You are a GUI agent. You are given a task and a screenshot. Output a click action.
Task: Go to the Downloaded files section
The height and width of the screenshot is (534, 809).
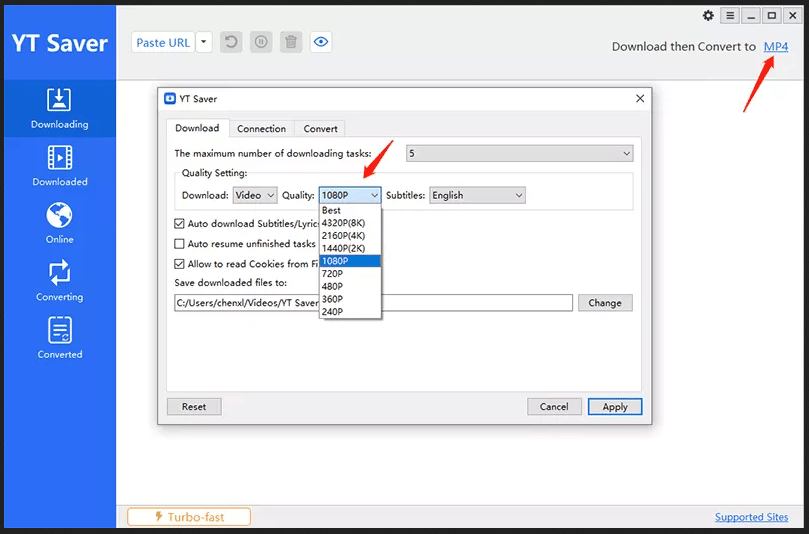click(x=59, y=165)
